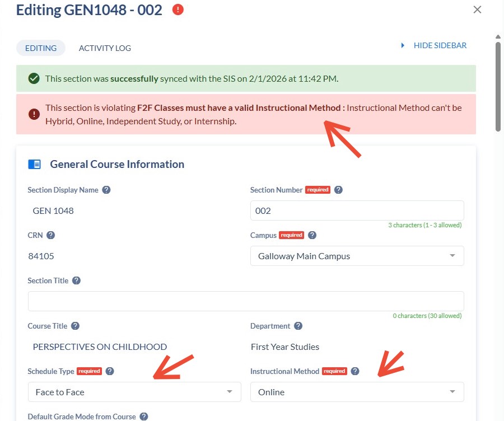This screenshot has width=504, height=421.
Task: Click the General Course Information book icon
Action: point(35,164)
